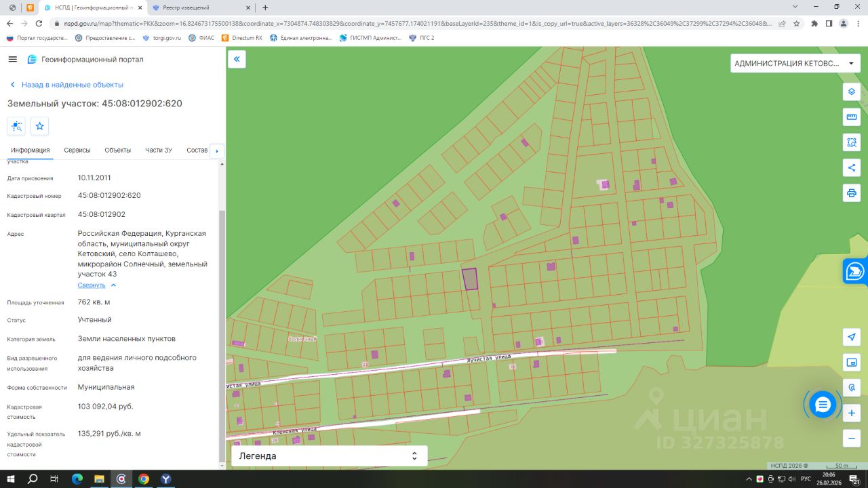
Task: Expand the Легенда selector
Action: [329, 456]
